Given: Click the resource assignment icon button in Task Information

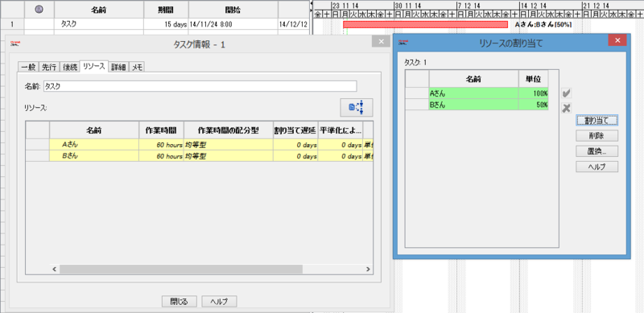Looking at the screenshot, I should point(356,108).
